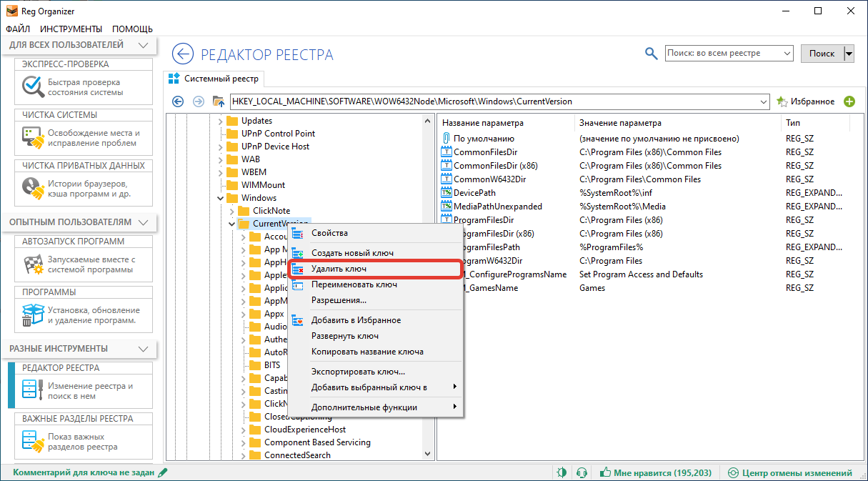The image size is (868, 481).
Task: Select Удалить ключ from context menu
Action: point(339,269)
